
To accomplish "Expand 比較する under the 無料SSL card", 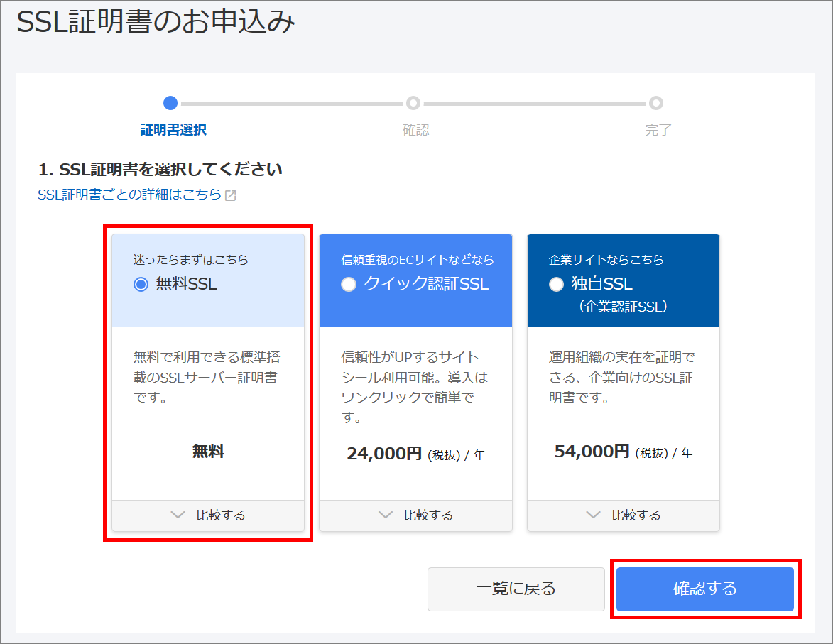I will pos(208,515).
